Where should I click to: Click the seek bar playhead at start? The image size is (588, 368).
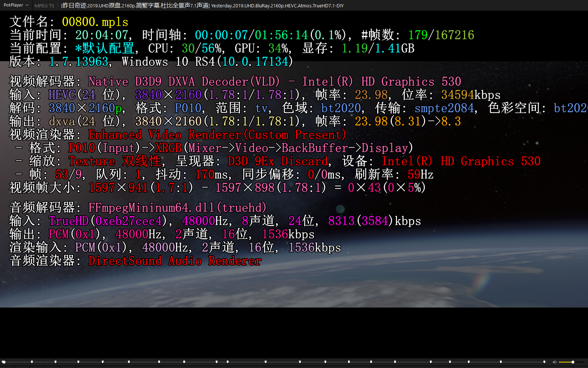(x=3, y=362)
